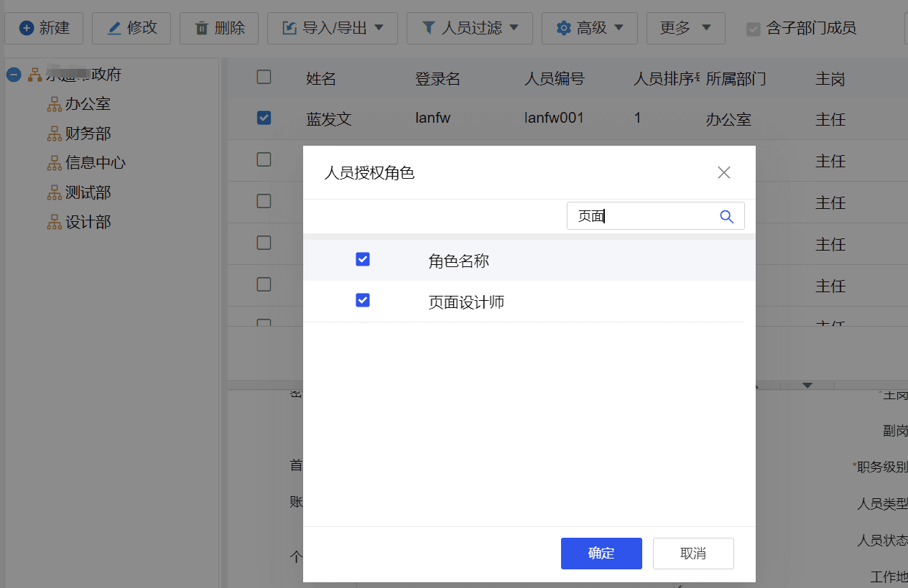The width and height of the screenshot is (908, 588).
Task: Uncheck the 页面设计师 role checkbox
Action: 363,300
